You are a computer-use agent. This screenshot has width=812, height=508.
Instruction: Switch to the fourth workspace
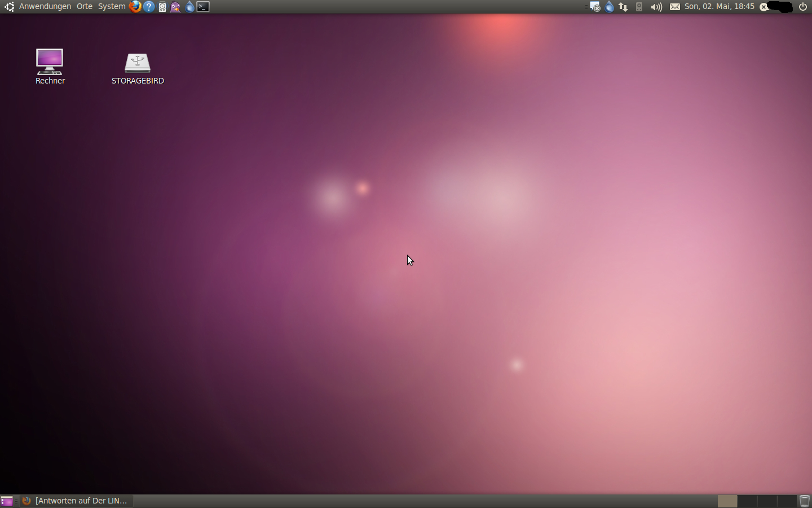tap(787, 501)
